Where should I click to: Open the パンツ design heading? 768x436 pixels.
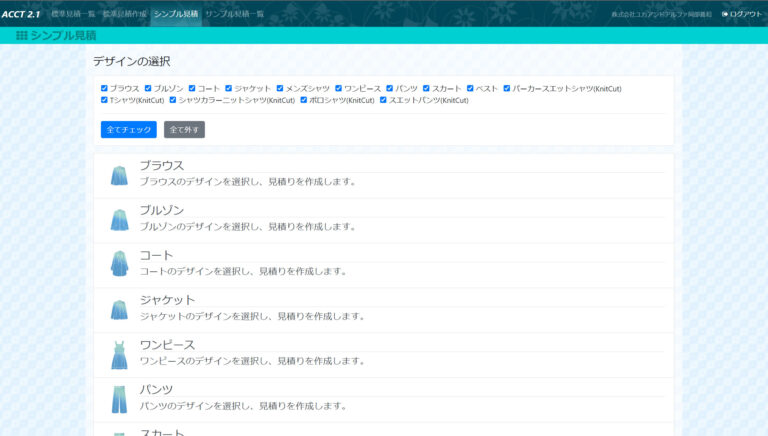click(x=156, y=389)
